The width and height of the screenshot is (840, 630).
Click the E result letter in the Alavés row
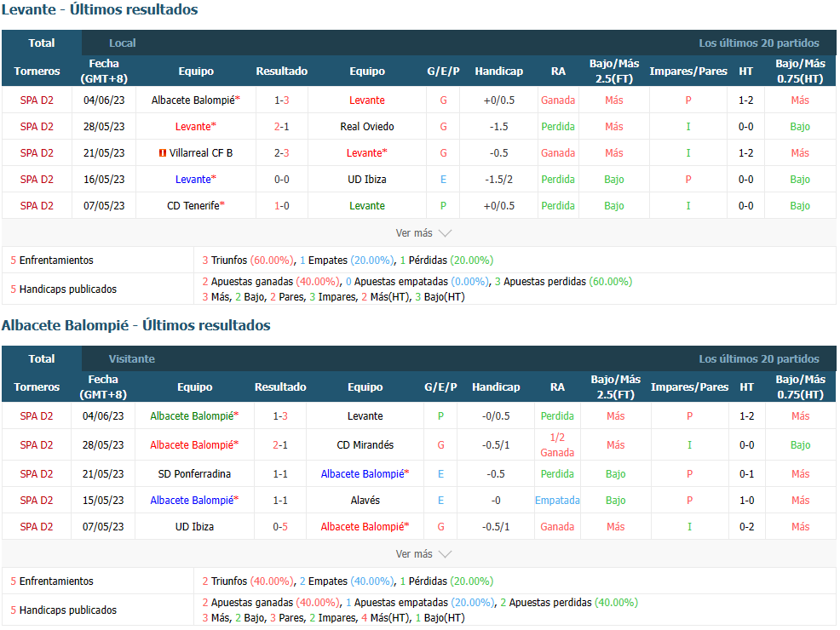(441, 500)
